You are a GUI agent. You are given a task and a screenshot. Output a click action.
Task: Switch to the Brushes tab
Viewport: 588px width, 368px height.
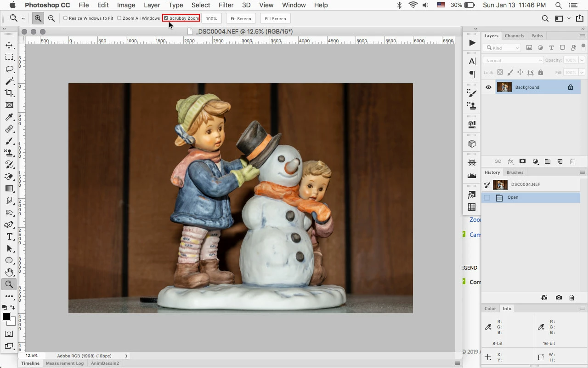pos(515,172)
